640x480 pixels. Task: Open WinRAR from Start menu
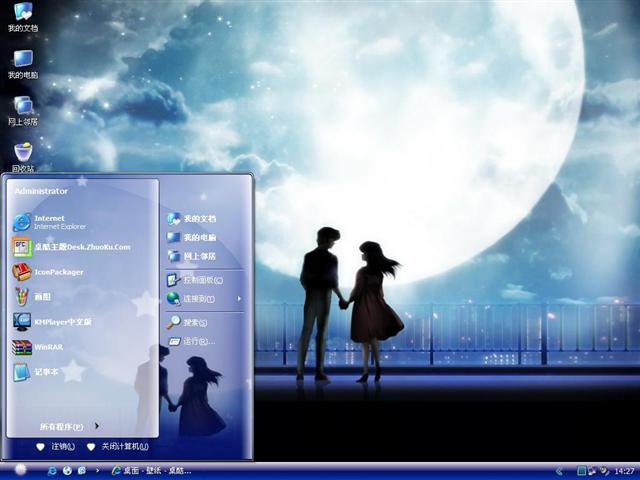tap(38, 347)
